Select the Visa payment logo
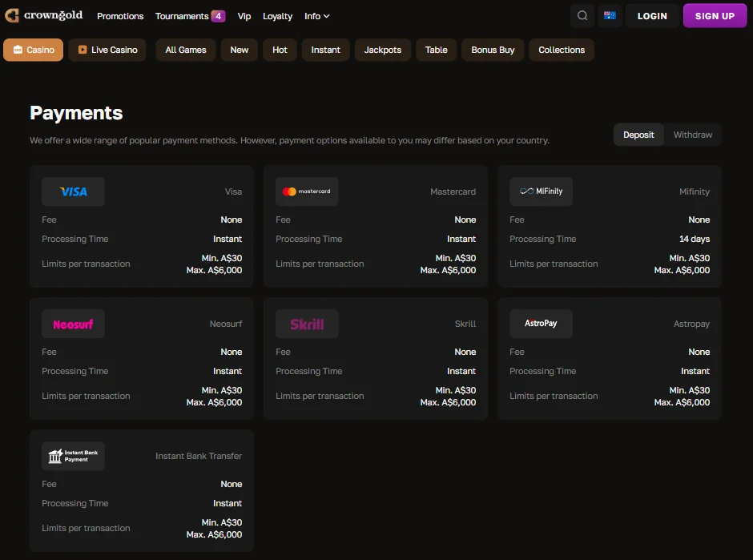Image resolution: width=753 pixels, height=560 pixels. (x=73, y=191)
